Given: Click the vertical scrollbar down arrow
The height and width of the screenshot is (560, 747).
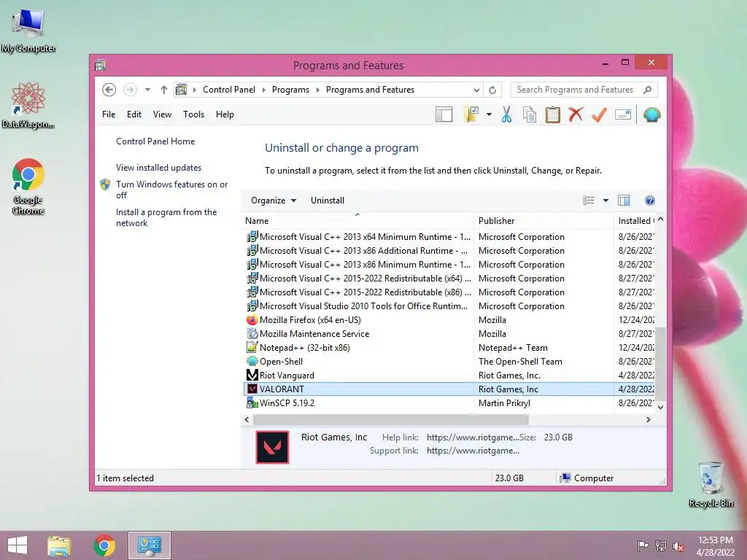Looking at the screenshot, I should pos(660,408).
